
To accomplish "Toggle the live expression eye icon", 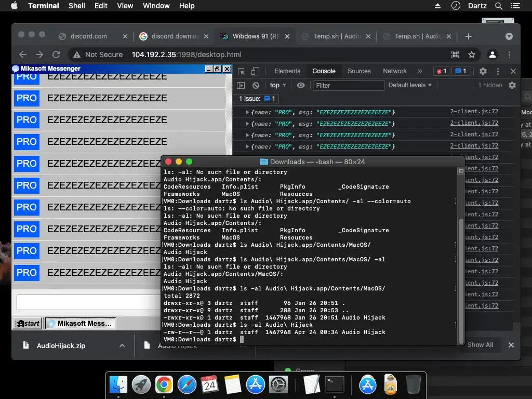I will pyautogui.click(x=301, y=86).
